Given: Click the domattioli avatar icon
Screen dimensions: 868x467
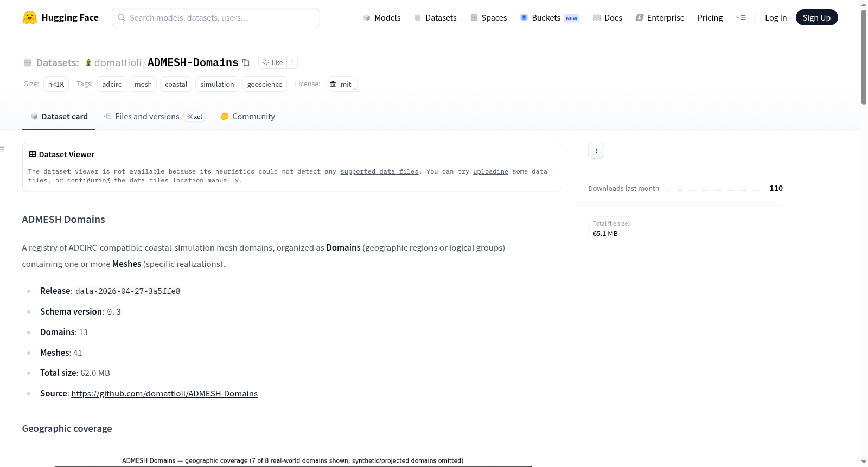Looking at the screenshot, I should pos(88,62).
